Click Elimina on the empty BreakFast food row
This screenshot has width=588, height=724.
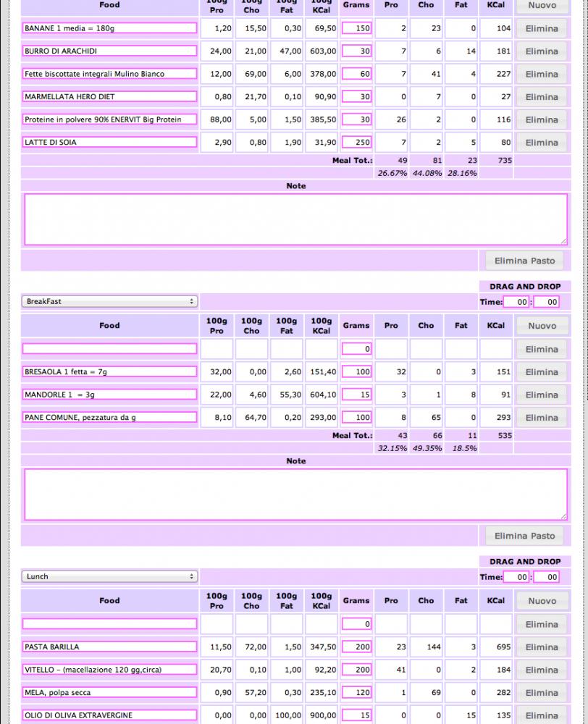click(x=542, y=350)
